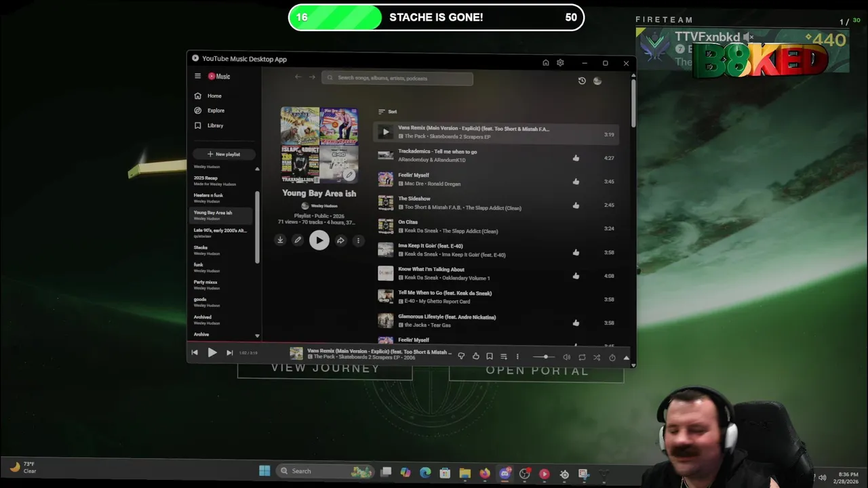Select Tell Me When to Go track title
The image size is (868, 488).
(x=445, y=293)
